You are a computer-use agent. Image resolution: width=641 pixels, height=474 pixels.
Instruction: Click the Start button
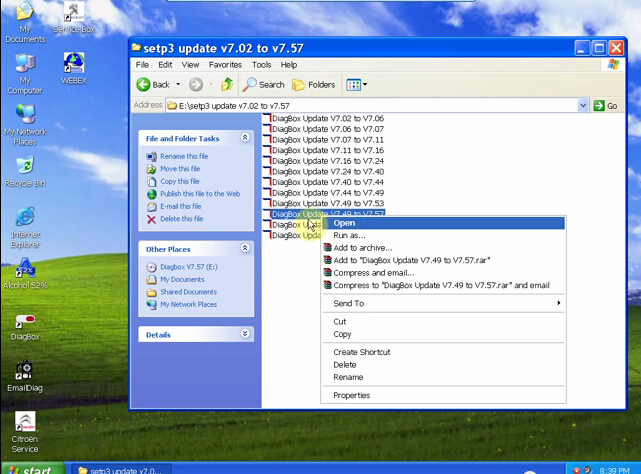click(33, 469)
